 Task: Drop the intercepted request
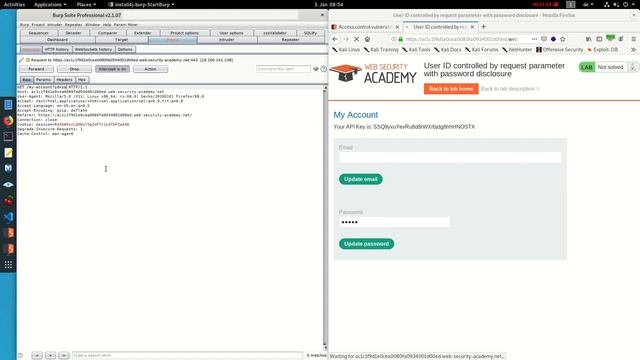pyautogui.click(x=74, y=69)
